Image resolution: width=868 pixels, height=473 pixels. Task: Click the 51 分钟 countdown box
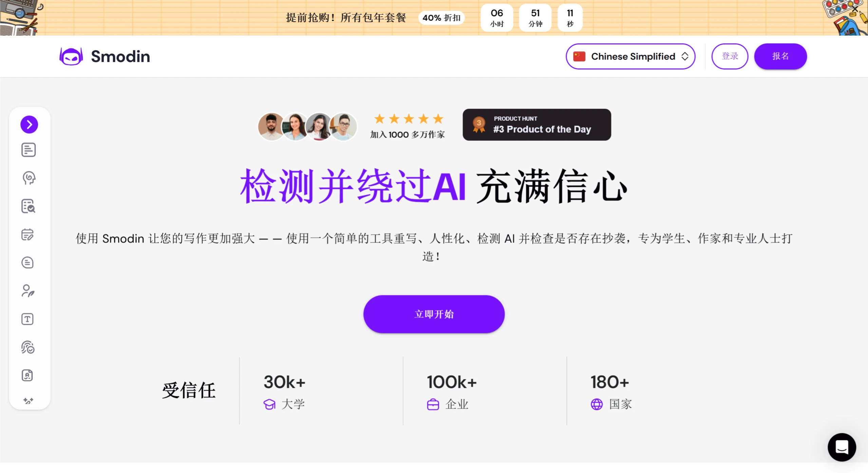(535, 18)
